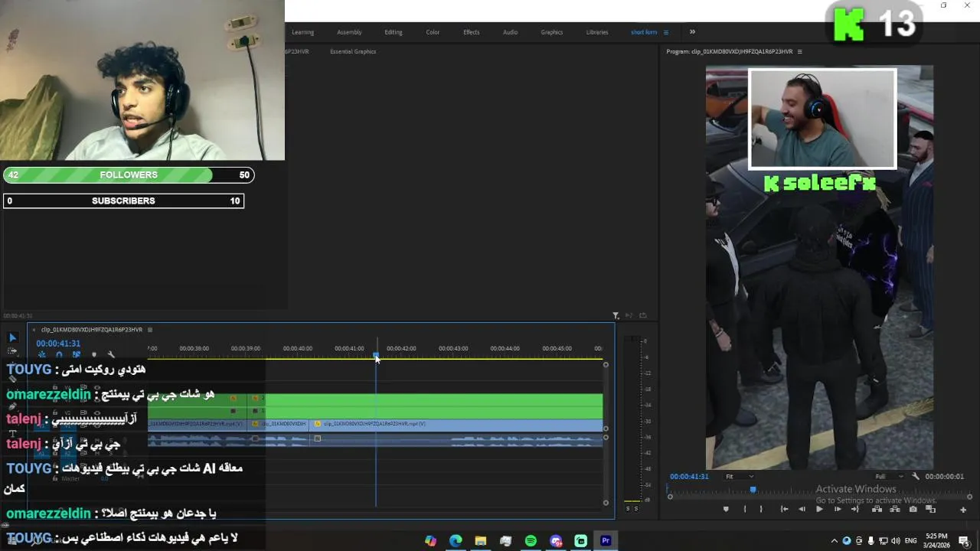Open the Program panel menu

tap(799, 51)
